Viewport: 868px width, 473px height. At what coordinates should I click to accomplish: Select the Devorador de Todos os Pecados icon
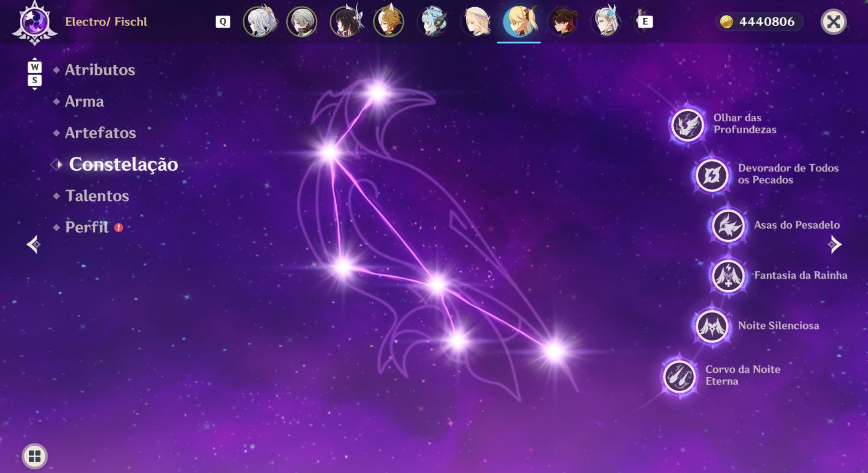712,175
